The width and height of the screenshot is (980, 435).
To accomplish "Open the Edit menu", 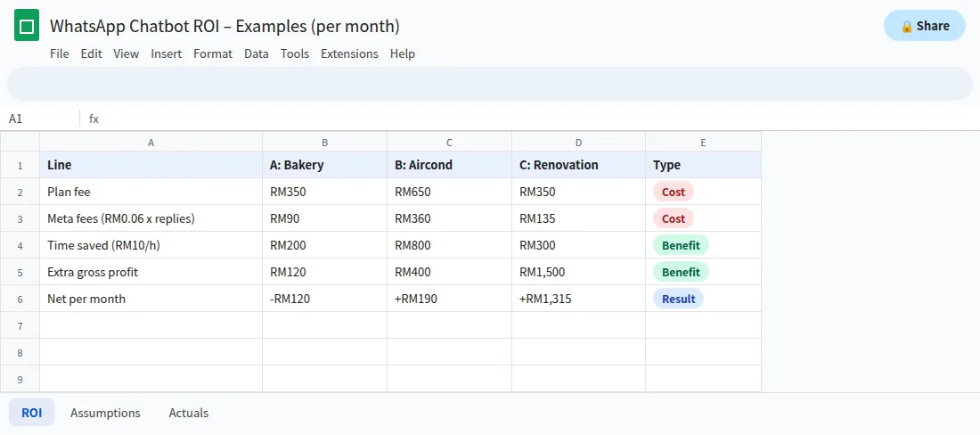I will coord(91,53).
